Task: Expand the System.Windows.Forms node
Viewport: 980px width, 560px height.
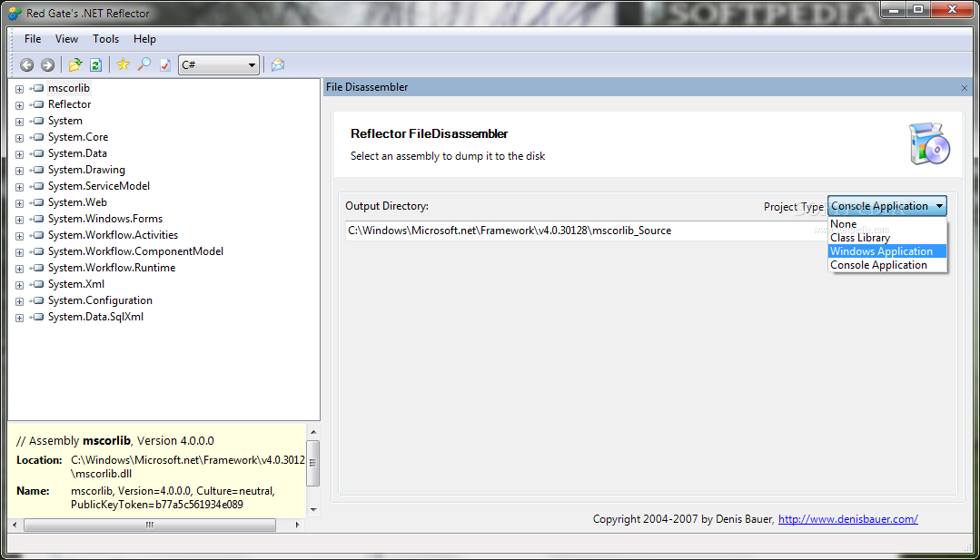Action: (19, 219)
